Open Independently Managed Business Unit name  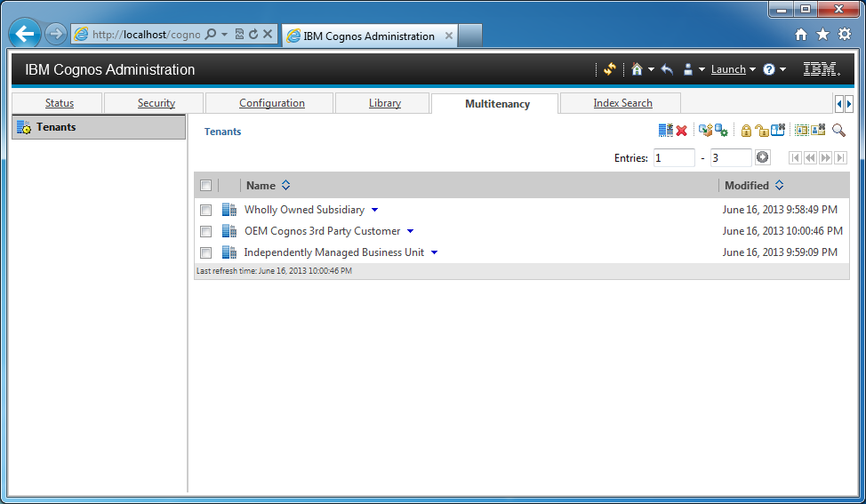coord(334,252)
